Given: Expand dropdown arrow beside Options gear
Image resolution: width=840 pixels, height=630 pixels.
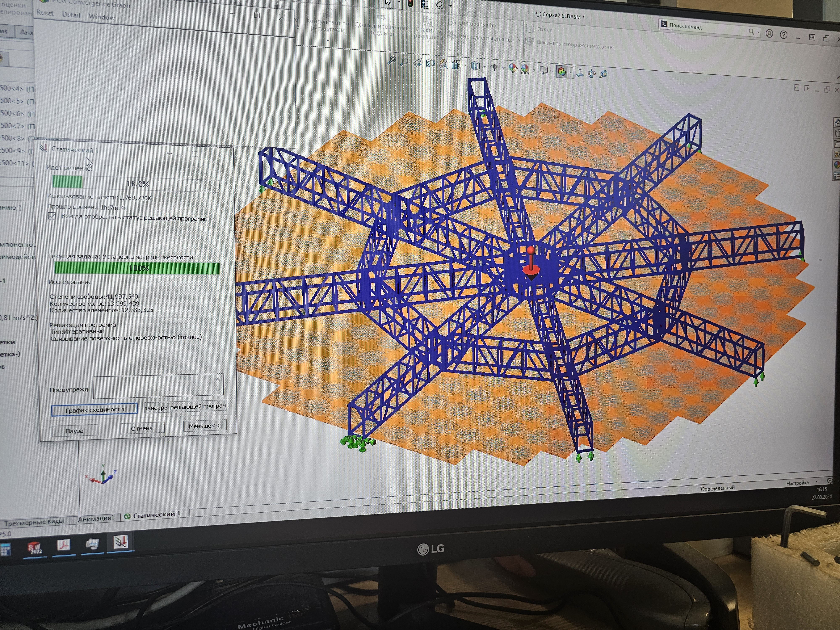Looking at the screenshot, I should coord(450,6).
